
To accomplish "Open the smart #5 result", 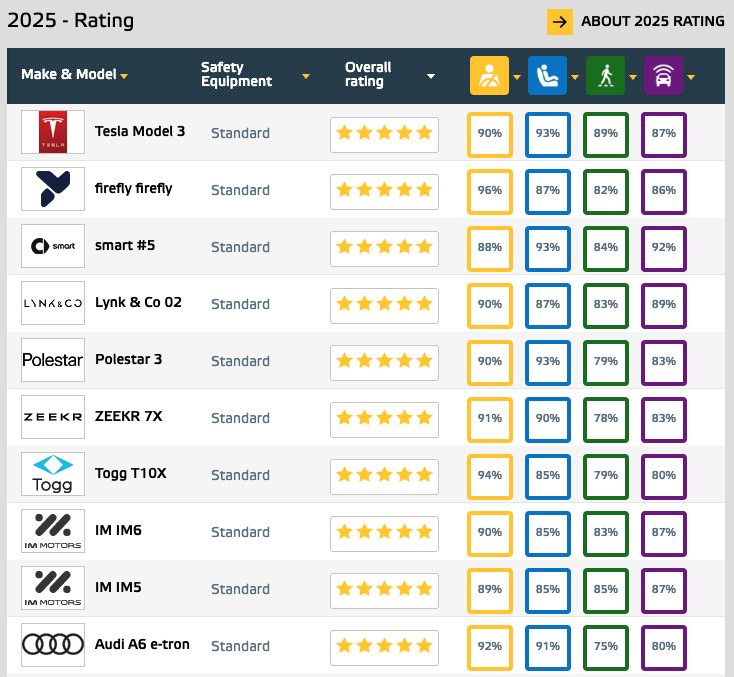I will 125,245.
